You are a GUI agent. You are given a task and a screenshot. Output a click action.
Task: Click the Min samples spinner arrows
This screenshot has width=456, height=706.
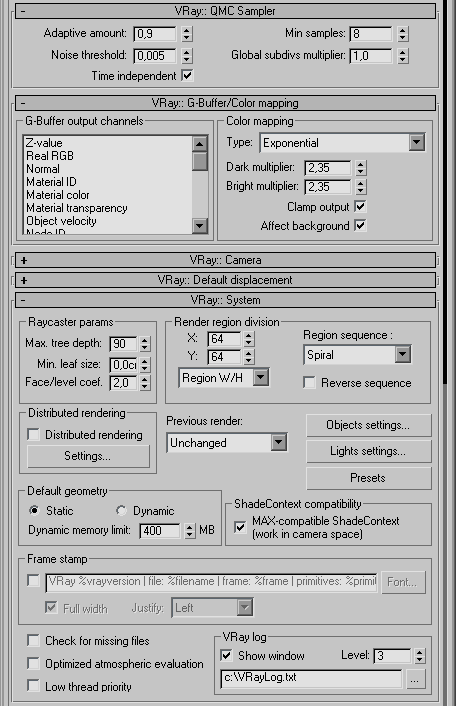point(403,34)
